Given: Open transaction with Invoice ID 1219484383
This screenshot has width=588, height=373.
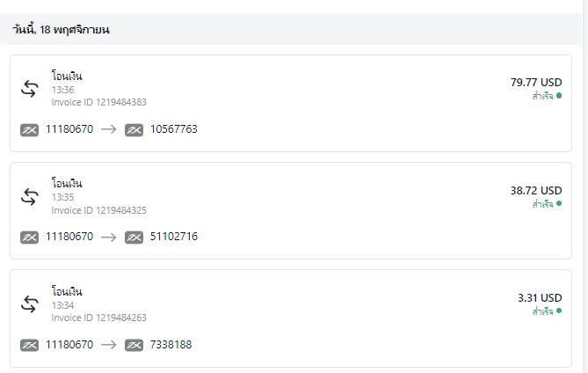Looking at the screenshot, I should pyautogui.click(x=291, y=104).
